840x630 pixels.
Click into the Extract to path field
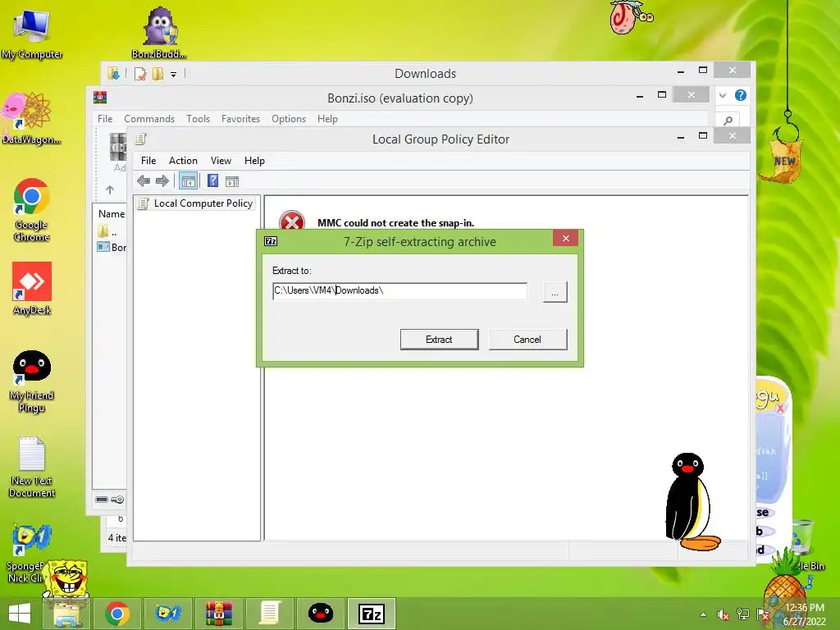click(x=399, y=291)
